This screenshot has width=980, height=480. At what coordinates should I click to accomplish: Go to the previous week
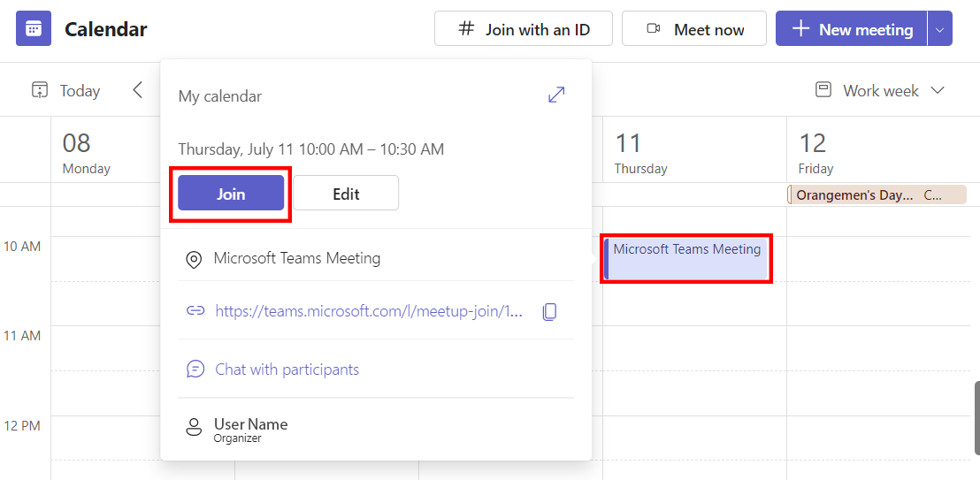click(137, 90)
